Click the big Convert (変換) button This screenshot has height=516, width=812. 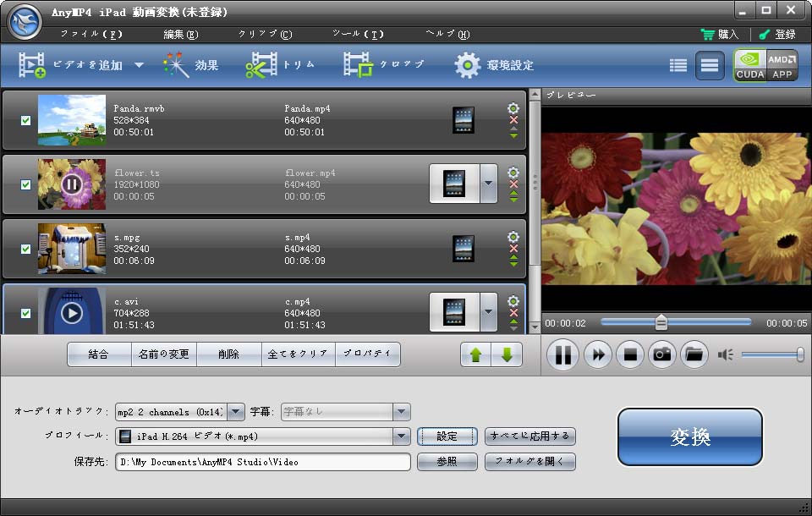click(x=690, y=436)
